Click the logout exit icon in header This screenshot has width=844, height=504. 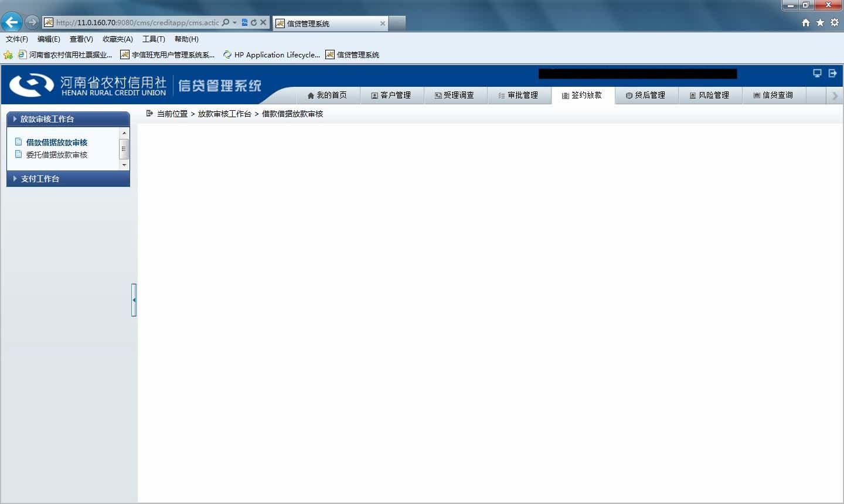[x=832, y=73]
